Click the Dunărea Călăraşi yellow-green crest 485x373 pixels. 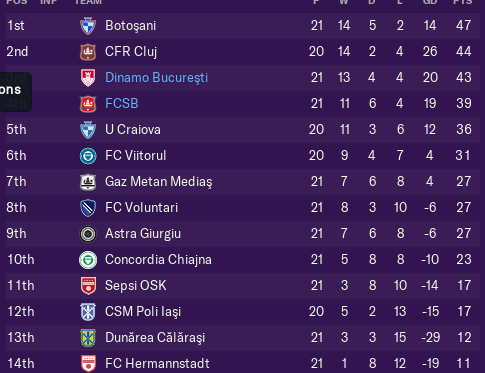pyautogui.click(x=88, y=338)
